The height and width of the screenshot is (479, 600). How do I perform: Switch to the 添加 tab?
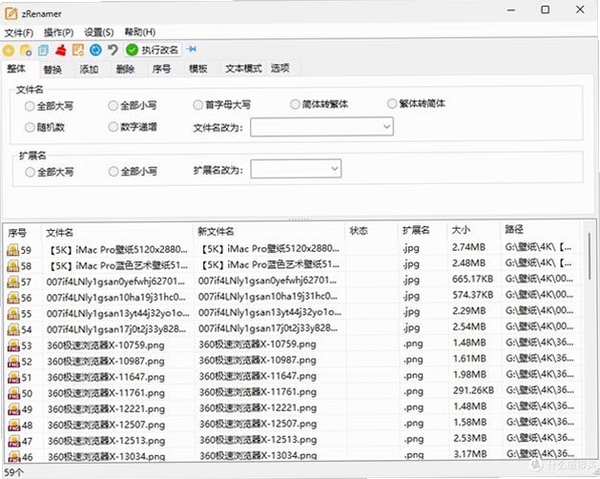(89, 69)
